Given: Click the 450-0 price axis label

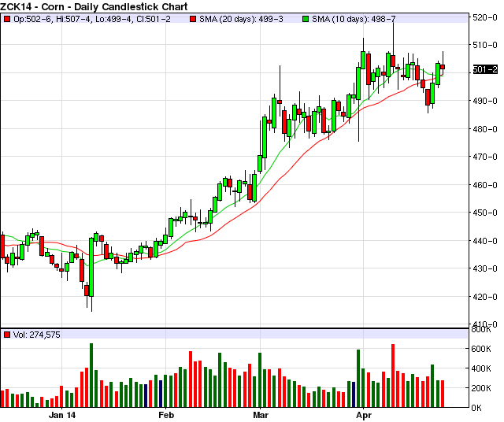Looking at the screenshot, I should (485, 213).
